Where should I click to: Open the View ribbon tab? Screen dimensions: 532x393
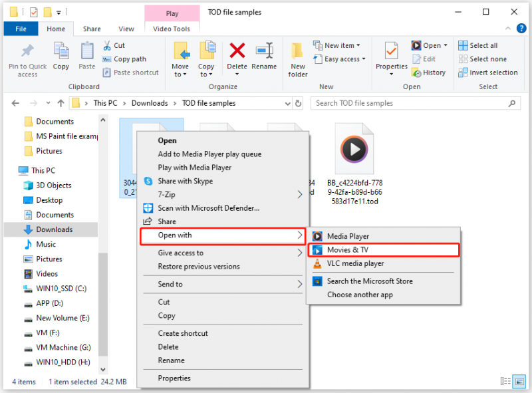[126, 29]
